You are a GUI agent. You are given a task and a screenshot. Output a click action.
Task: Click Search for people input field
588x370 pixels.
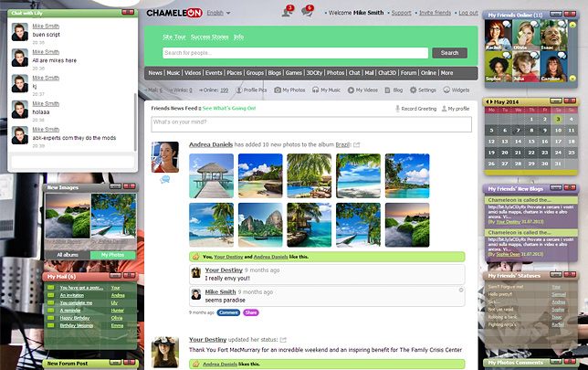pos(296,53)
